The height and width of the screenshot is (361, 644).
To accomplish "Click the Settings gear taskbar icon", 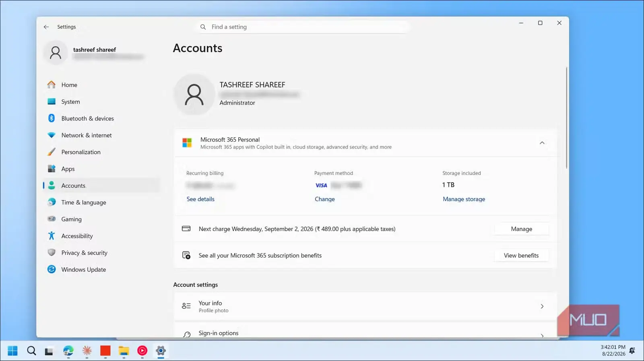I will click(x=161, y=351).
